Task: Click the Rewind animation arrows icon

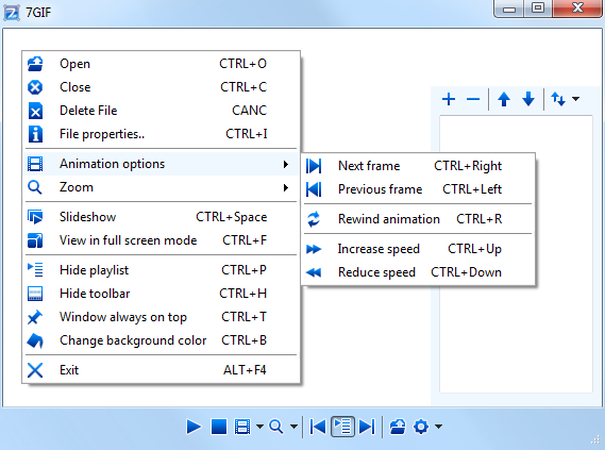Action: tap(313, 219)
